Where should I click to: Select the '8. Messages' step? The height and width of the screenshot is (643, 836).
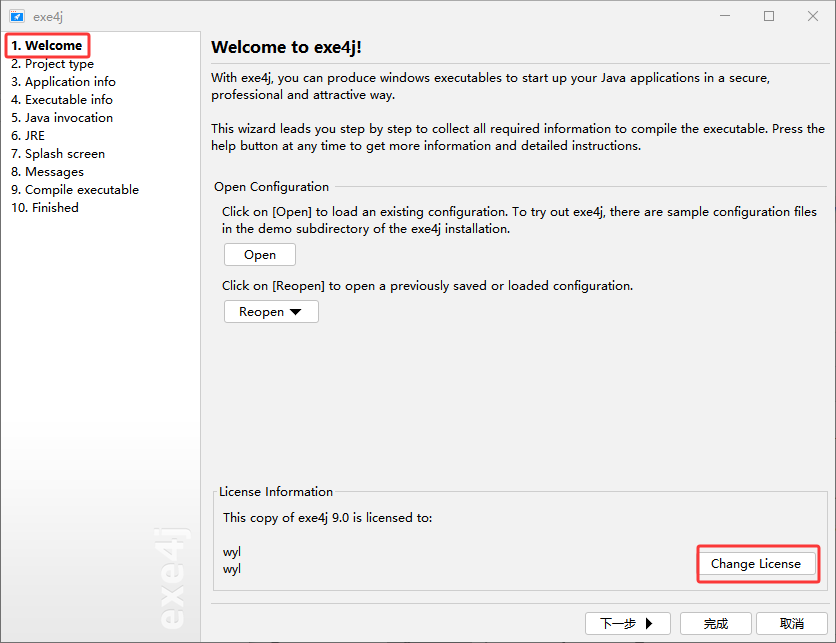47,172
